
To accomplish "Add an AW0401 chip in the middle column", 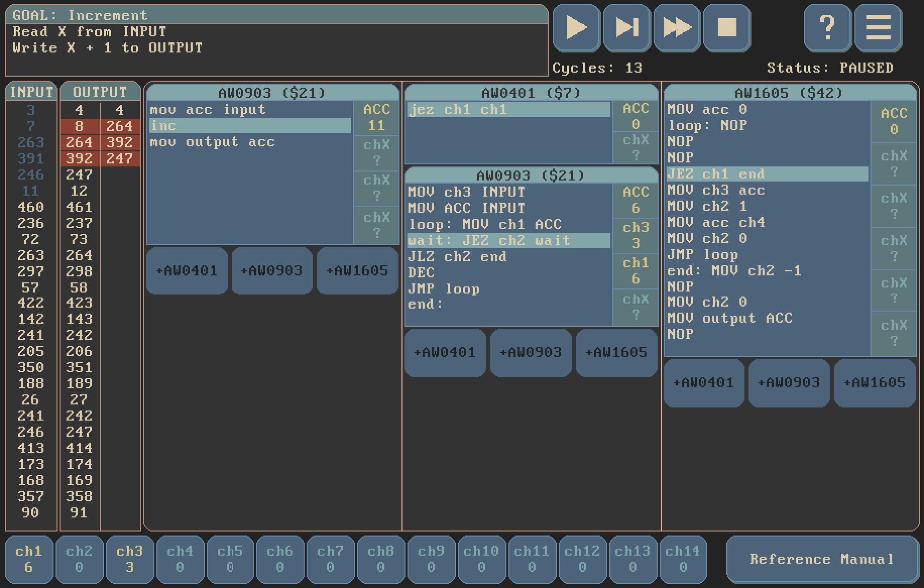I will (445, 352).
